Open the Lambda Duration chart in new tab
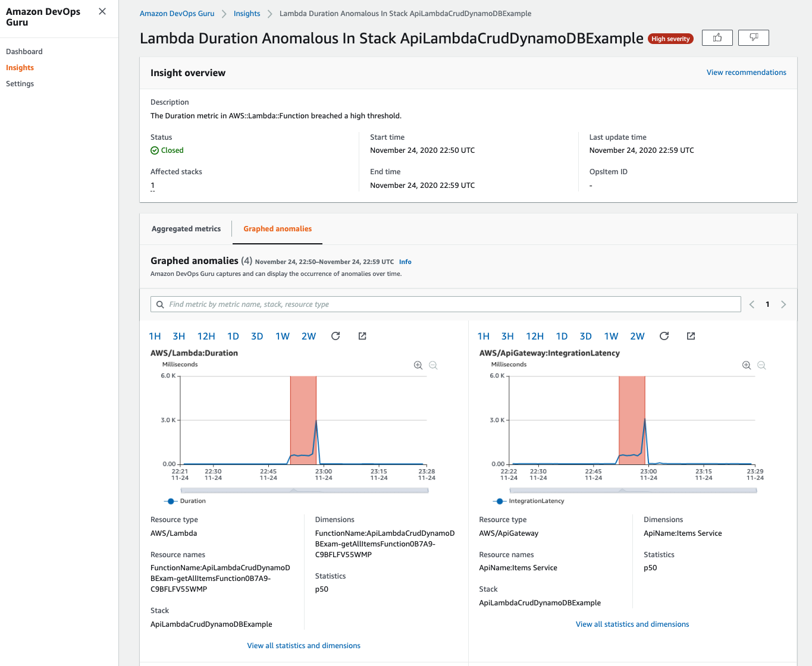This screenshot has height=666, width=812. [x=362, y=336]
